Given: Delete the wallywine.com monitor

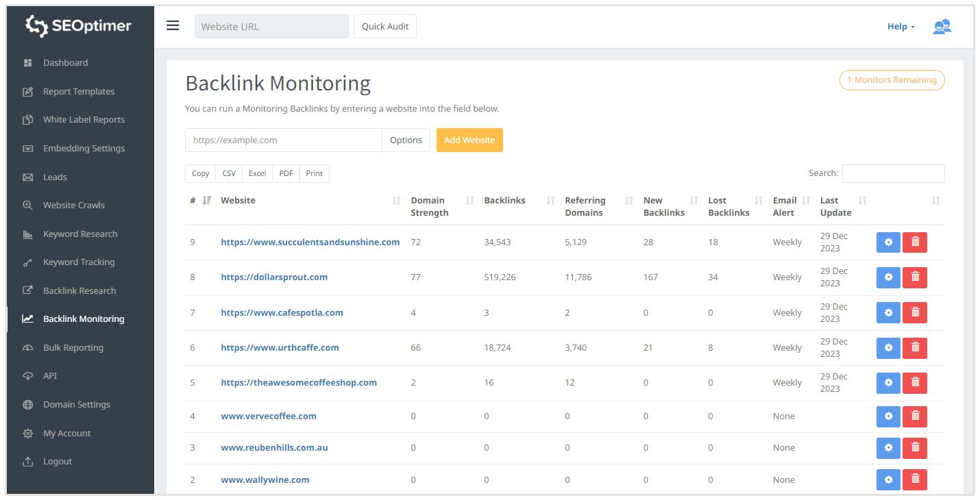Looking at the screenshot, I should (915, 479).
